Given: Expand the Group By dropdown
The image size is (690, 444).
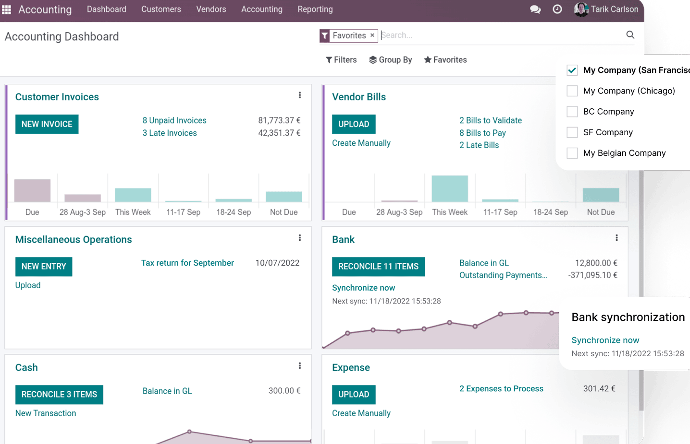Looking at the screenshot, I should click(390, 60).
